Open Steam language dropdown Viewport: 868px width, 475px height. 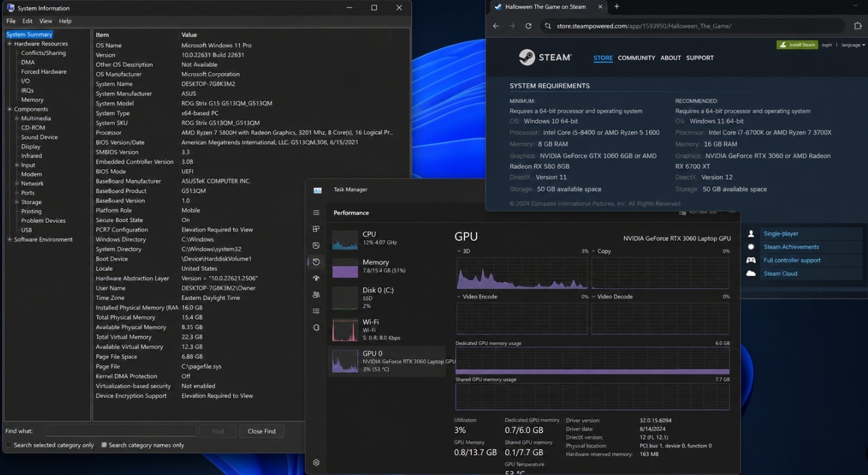tap(853, 45)
